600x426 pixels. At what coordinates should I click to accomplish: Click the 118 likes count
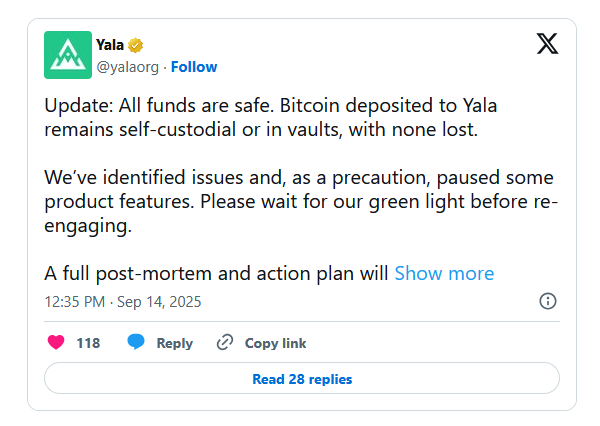(x=88, y=343)
